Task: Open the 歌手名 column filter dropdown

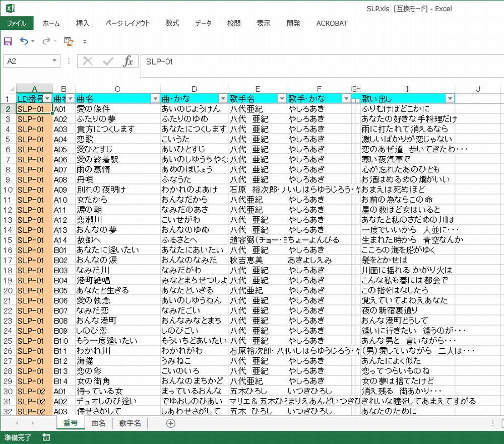Action: 282,99
